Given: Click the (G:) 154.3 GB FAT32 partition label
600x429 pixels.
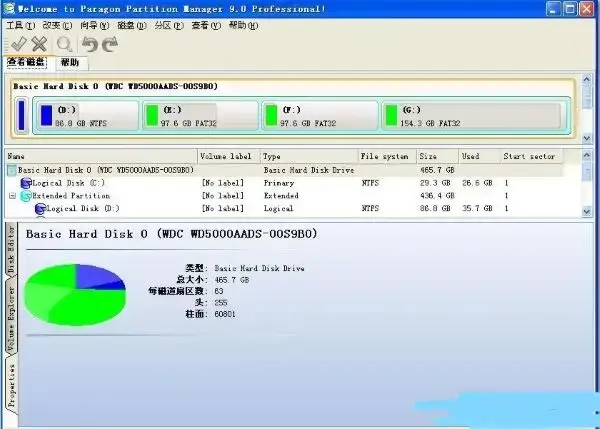Looking at the screenshot, I should click(x=430, y=116).
